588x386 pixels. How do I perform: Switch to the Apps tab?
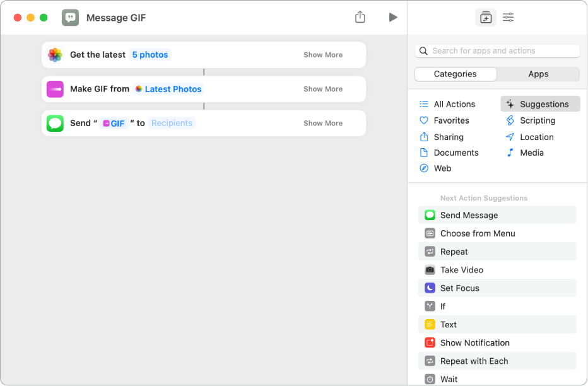point(538,74)
